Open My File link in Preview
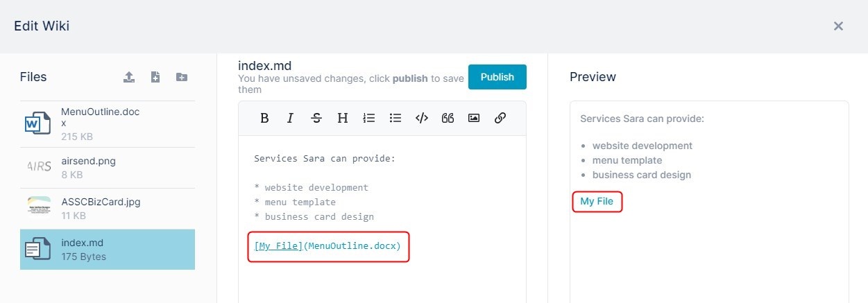 597,202
